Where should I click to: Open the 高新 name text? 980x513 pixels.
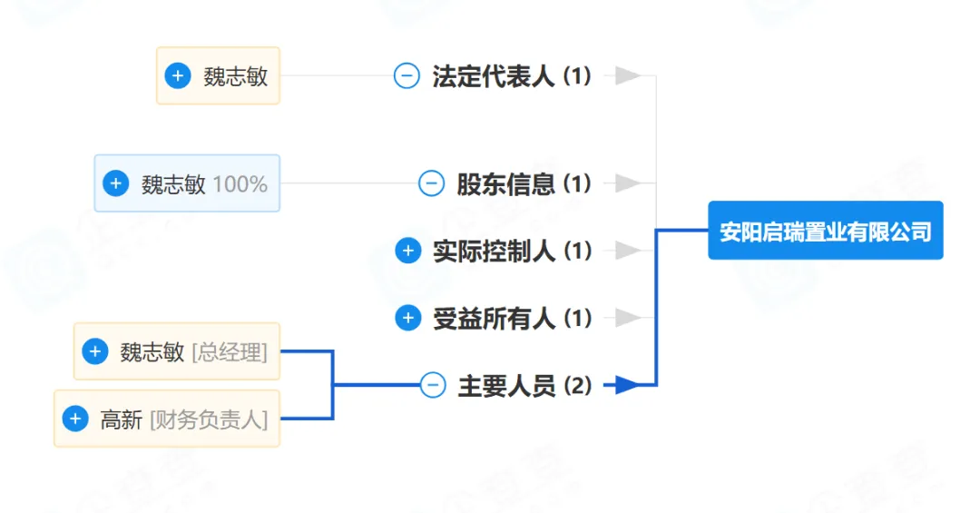click(x=122, y=419)
